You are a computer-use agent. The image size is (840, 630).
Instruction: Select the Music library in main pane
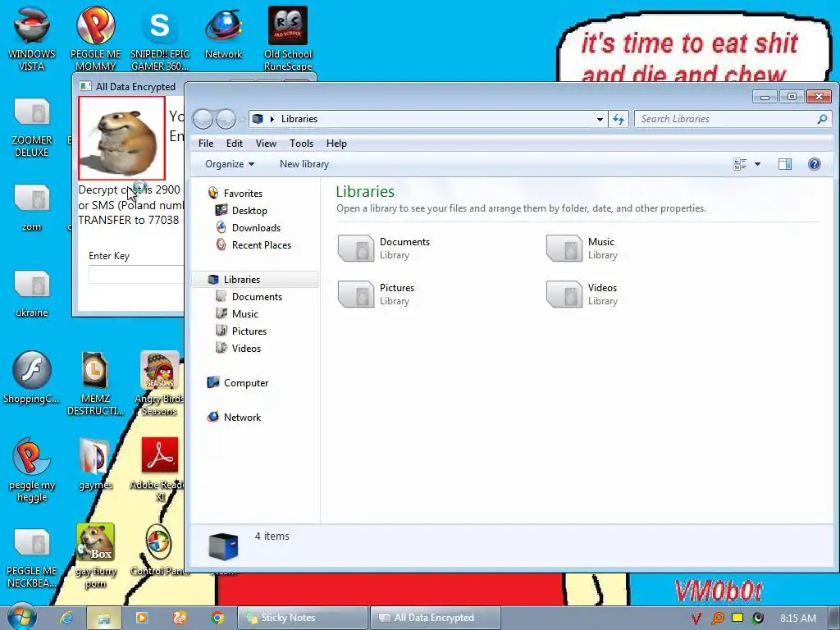click(582, 249)
